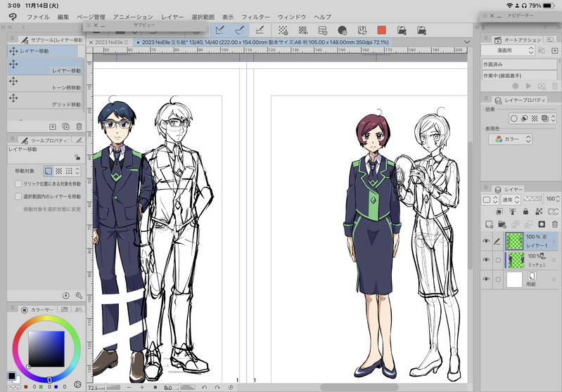The image size is (562, 392).
Task: Click the border effect circle icon
Action: click(x=513, y=118)
